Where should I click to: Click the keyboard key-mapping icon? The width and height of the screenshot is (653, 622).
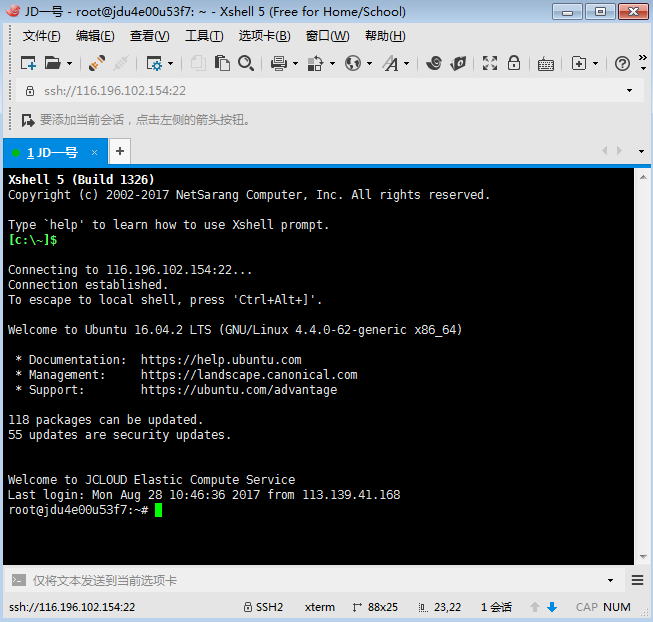pos(546,64)
